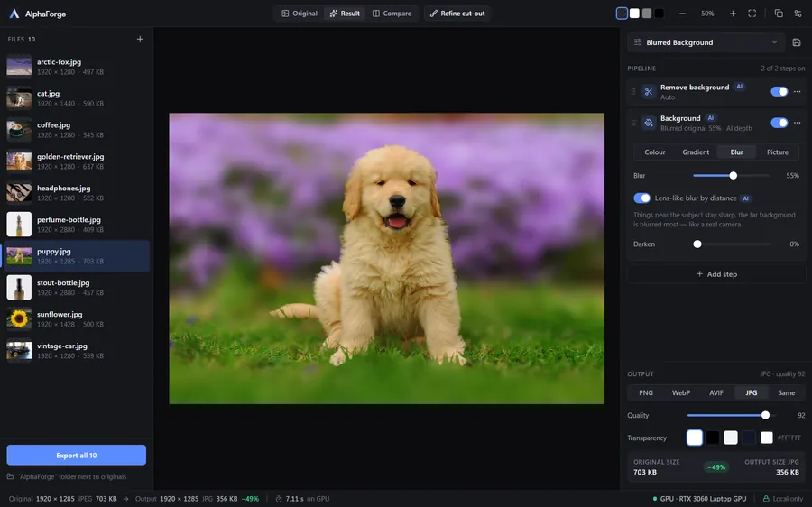Select sunflower.jpg in file list
This screenshot has height=507, width=812.
point(77,319)
